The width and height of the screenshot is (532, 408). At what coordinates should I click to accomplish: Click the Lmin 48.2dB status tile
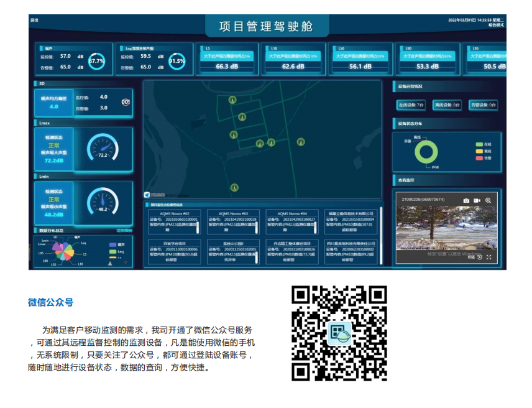tap(53, 203)
